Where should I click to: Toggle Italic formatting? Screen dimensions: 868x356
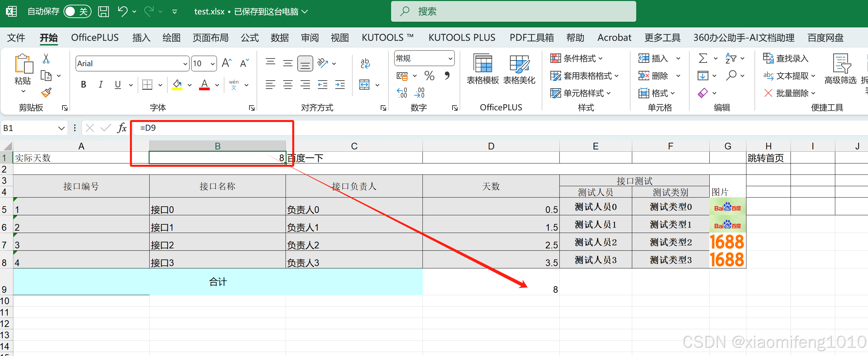pyautogui.click(x=101, y=84)
